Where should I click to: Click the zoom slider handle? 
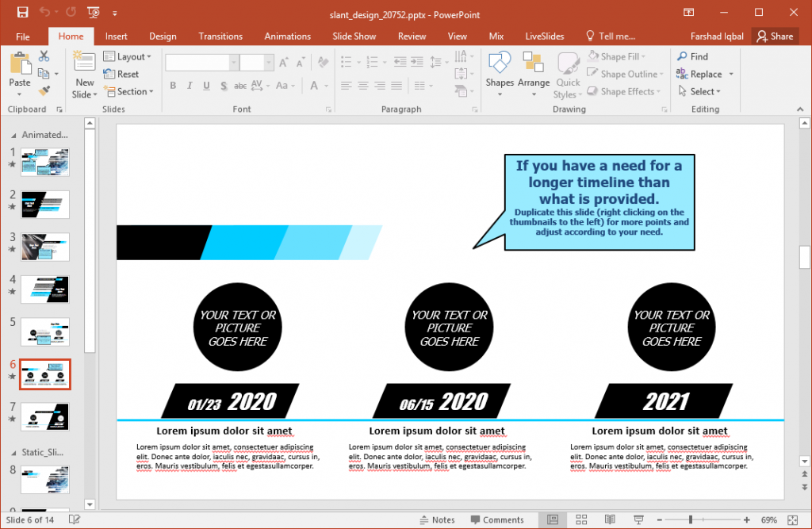691,519
